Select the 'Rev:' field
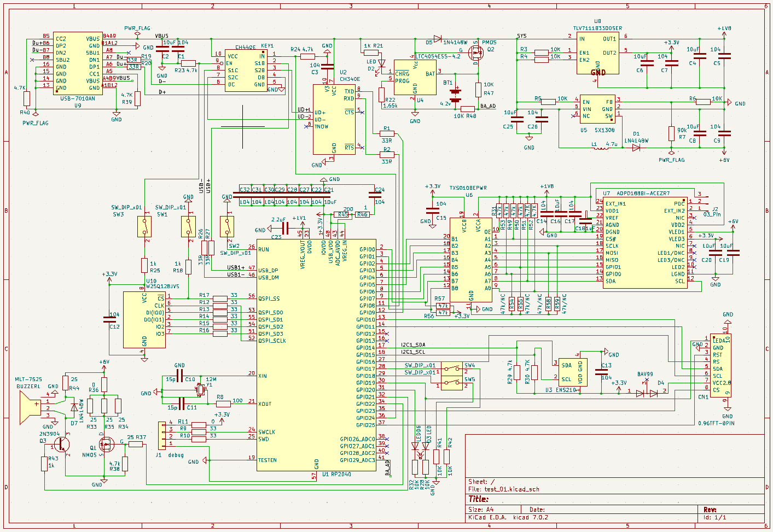 [710, 510]
